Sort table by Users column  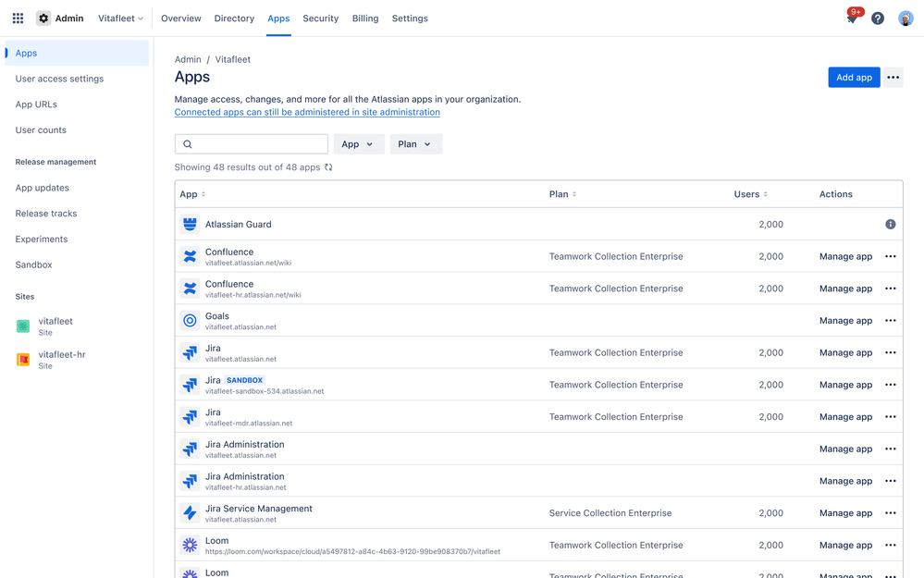[751, 194]
